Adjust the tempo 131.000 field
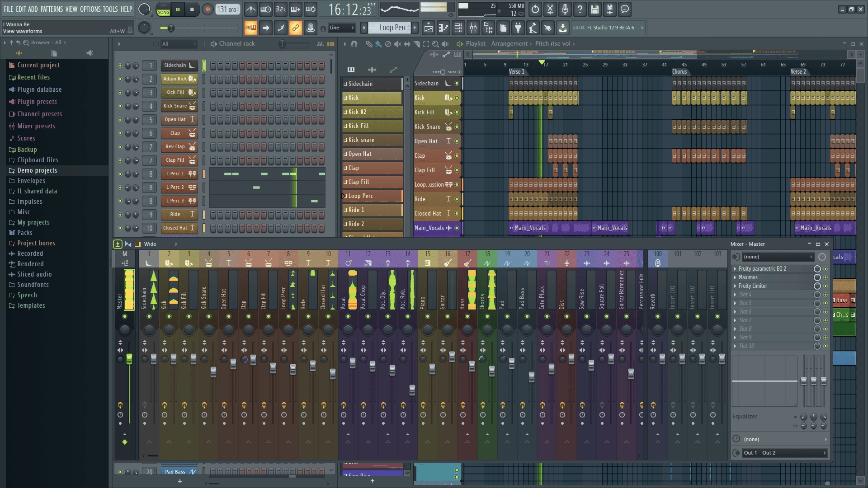Screen dimensions: 868x488 pos(227,9)
